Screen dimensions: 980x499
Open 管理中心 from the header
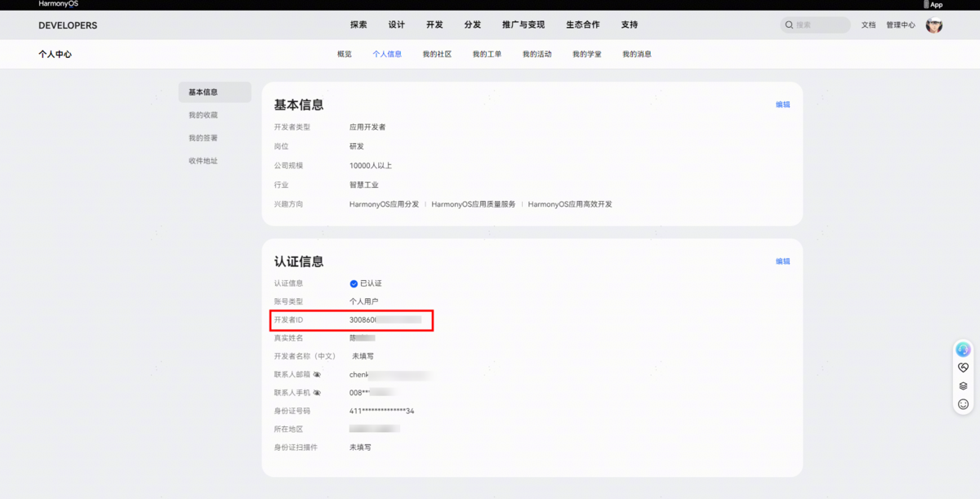pyautogui.click(x=901, y=25)
